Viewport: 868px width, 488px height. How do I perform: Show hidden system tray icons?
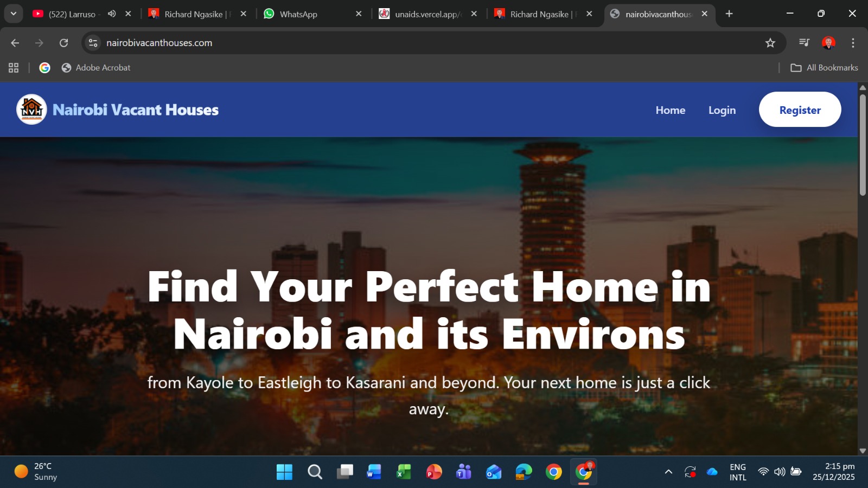(668, 472)
